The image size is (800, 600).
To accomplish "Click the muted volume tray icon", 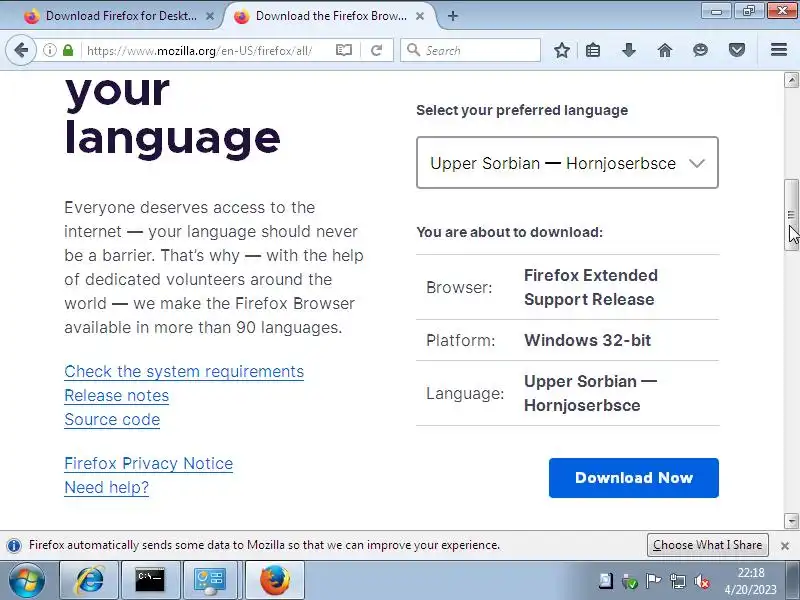I will 702,581.
